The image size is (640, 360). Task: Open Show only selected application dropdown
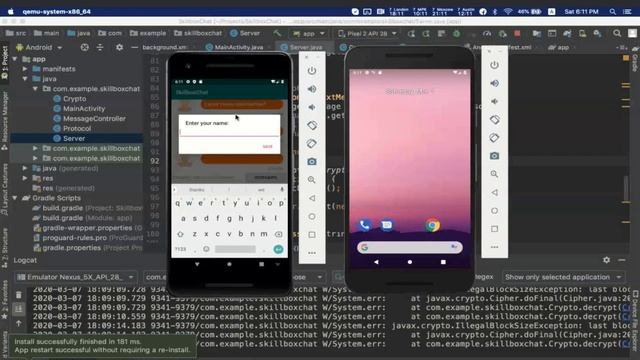click(x=563, y=277)
